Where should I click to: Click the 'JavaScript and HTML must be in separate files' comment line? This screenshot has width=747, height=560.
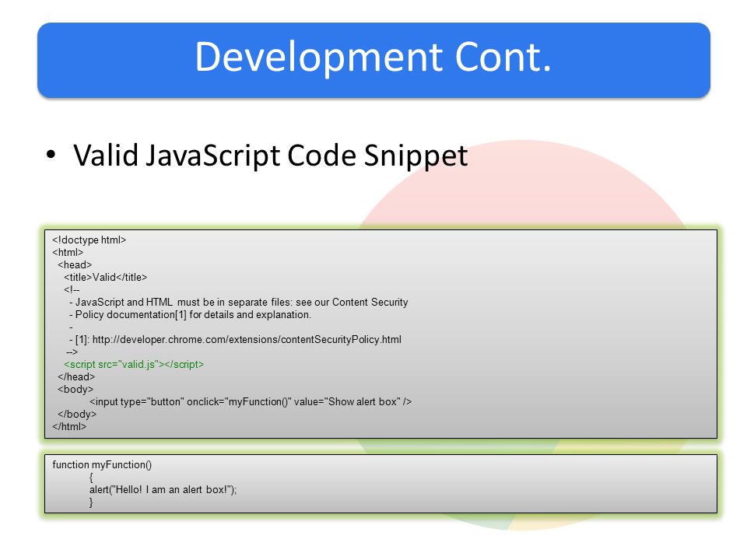[x=239, y=303]
